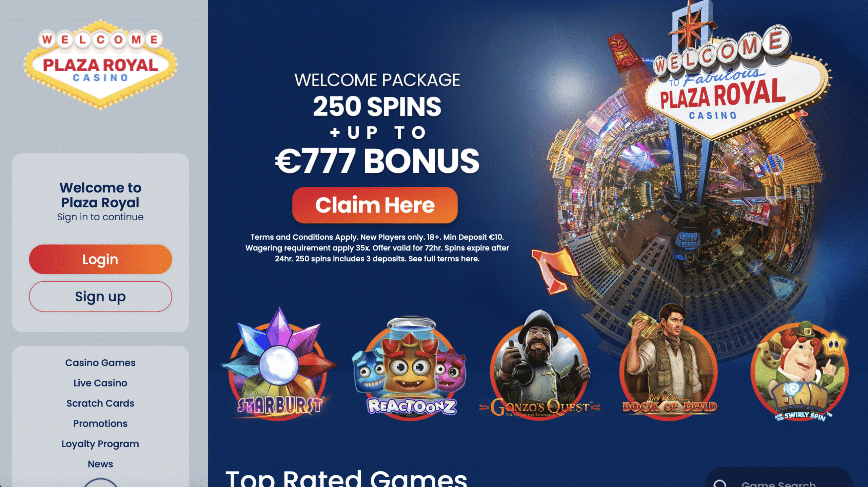Click the Plaza Royal Casino sidebar logo
868x487 pixels.
click(100, 64)
